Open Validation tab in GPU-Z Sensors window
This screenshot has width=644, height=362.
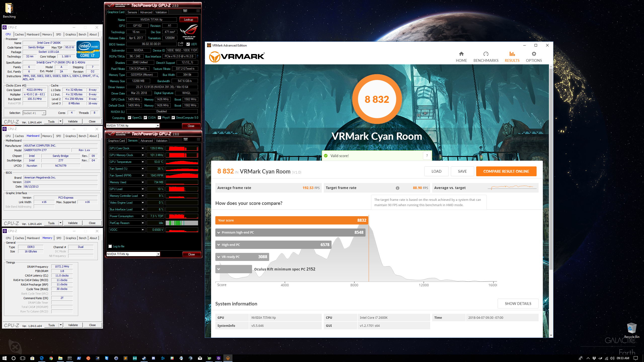[162, 141]
